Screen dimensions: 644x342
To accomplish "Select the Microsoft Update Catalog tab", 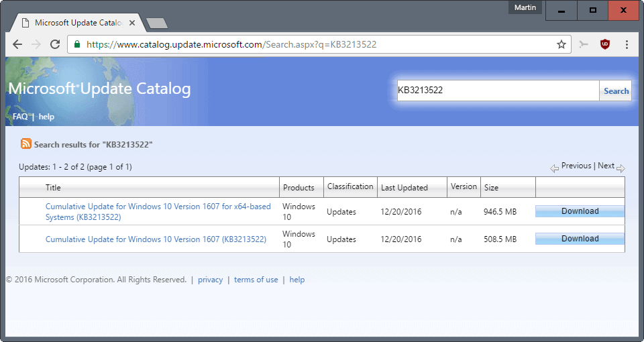I will 77,23.
